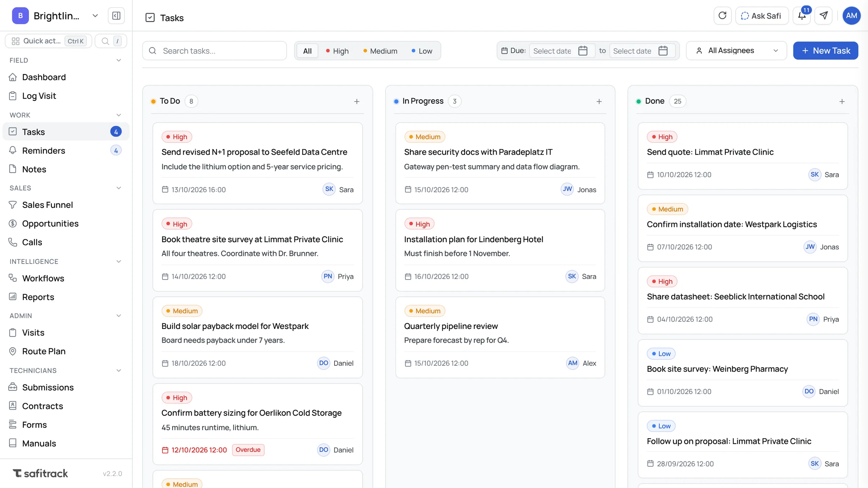This screenshot has width=868, height=488.
Task: Collapse the SALES sidebar section
Action: point(118,188)
